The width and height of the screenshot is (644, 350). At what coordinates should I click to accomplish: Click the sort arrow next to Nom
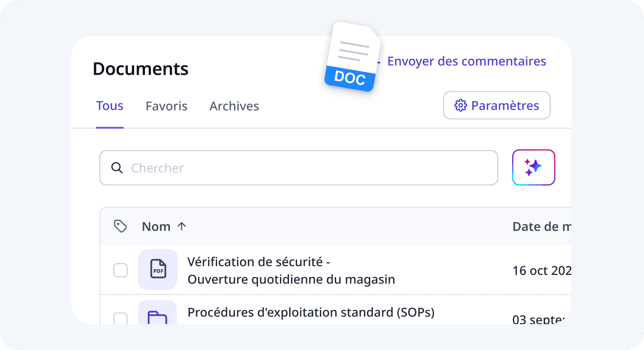(x=182, y=226)
